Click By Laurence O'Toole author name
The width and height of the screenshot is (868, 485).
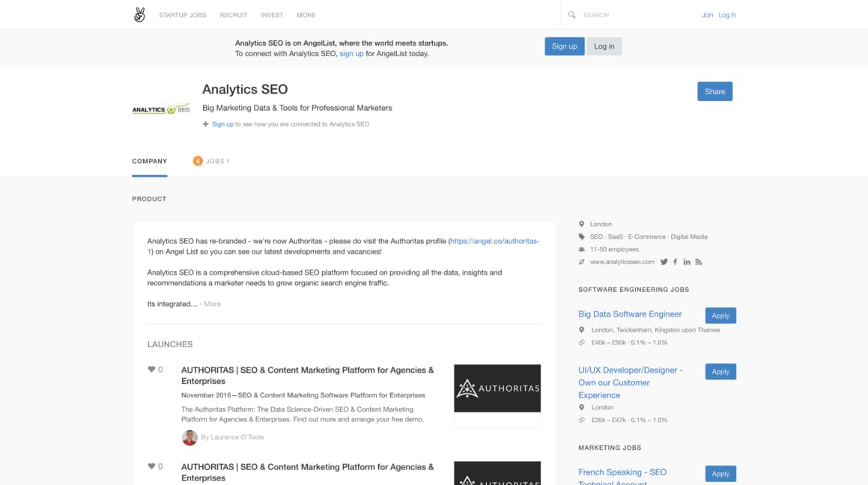[x=232, y=437]
